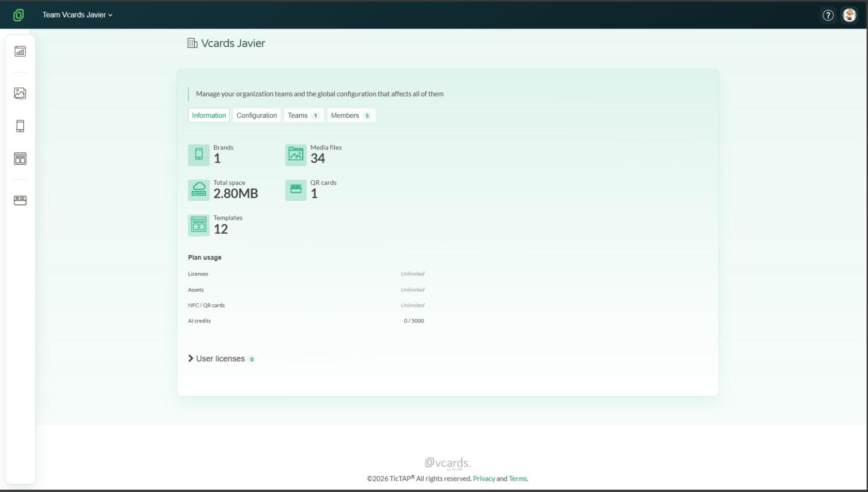Click the NFC / QR cards row label
868x492 pixels.
point(206,305)
